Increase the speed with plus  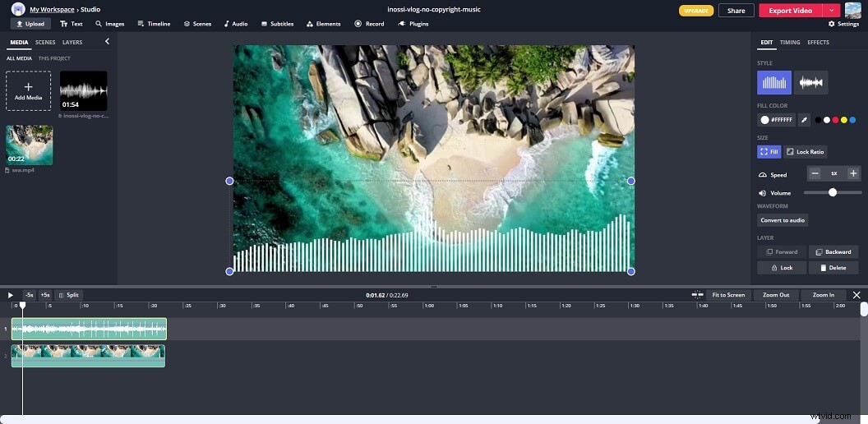click(x=853, y=174)
